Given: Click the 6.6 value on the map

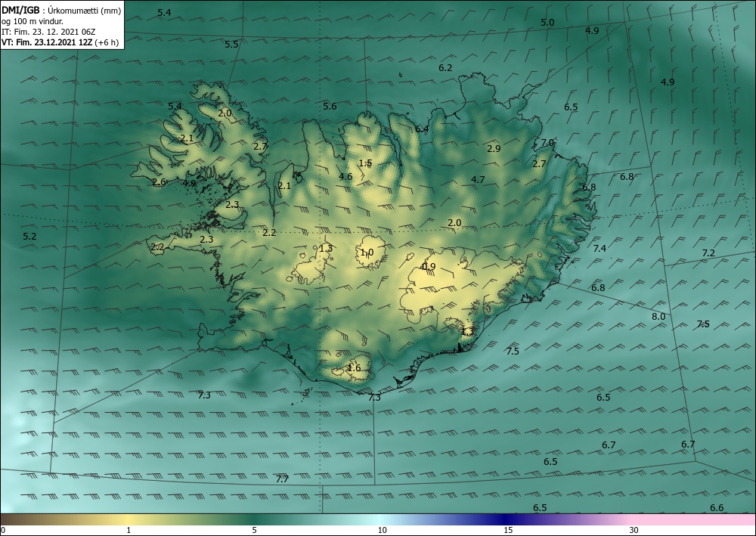Looking at the screenshot, I should (717, 507).
